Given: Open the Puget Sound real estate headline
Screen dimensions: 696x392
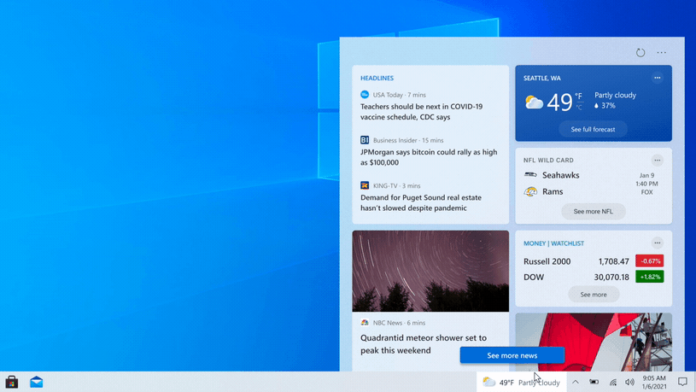Looking at the screenshot, I should point(421,202).
